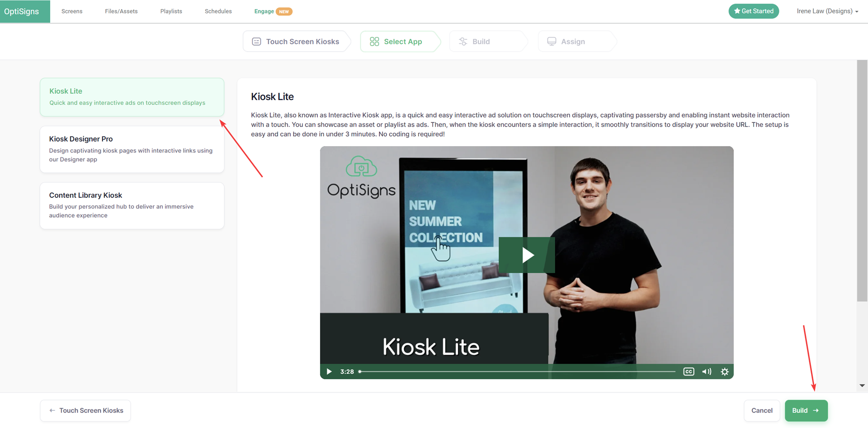The width and height of the screenshot is (868, 428).
Task: Mute the video volume
Action: coord(707,371)
